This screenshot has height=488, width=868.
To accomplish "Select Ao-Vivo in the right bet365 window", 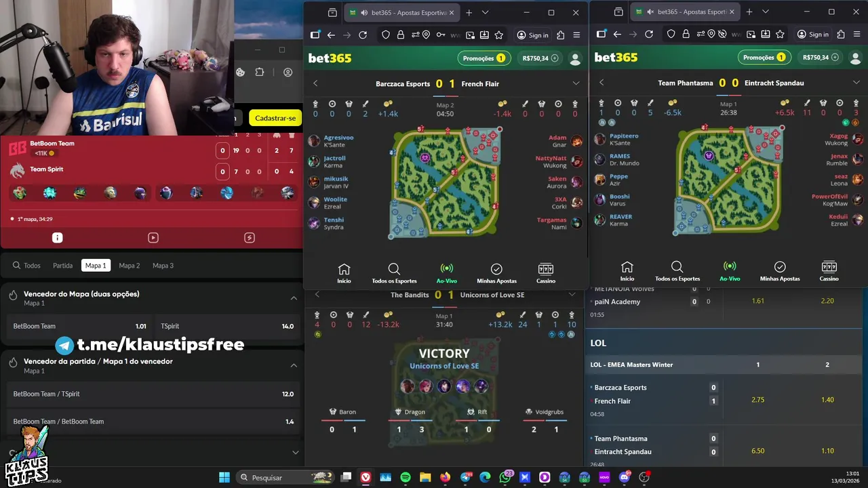I will (730, 271).
